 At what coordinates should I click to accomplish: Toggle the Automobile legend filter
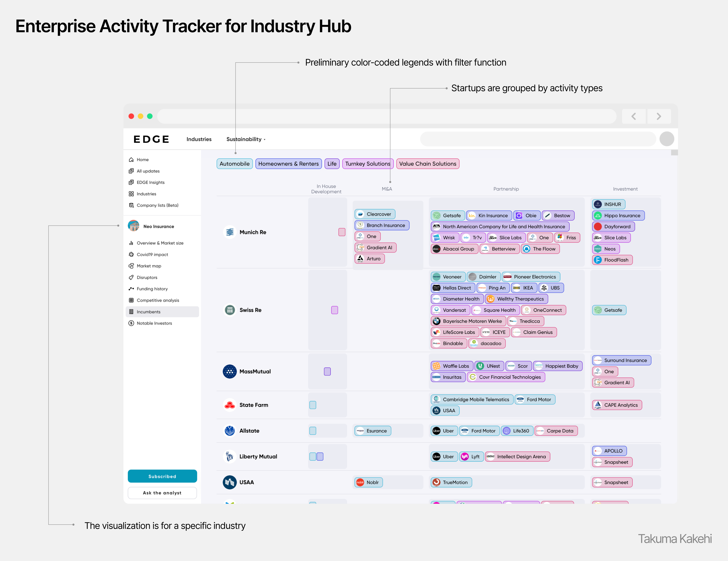[x=234, y=164]
